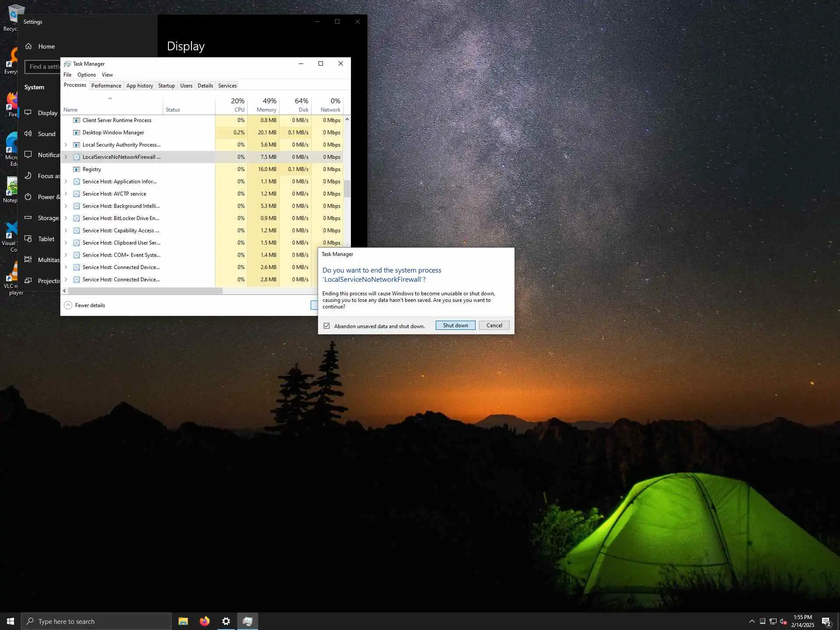
Task: Expand Service Host: AVCTP service row
Action: tap(66, 194)
